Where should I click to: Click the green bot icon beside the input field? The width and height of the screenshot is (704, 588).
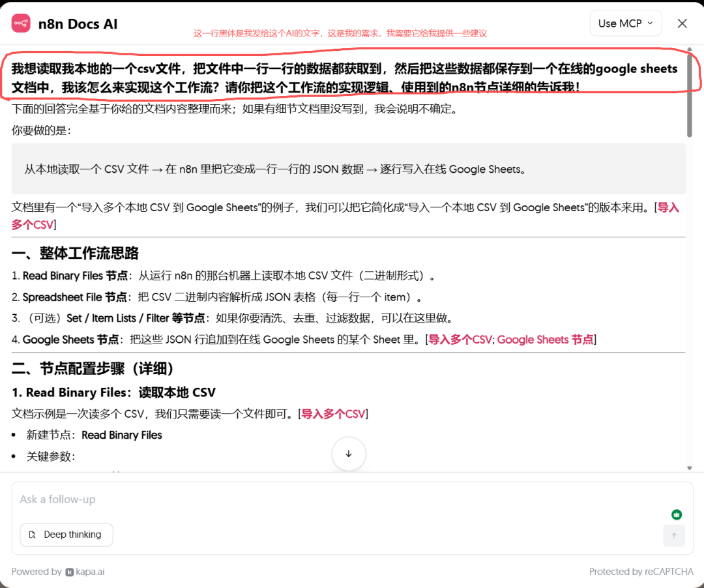tap(677, 514)
